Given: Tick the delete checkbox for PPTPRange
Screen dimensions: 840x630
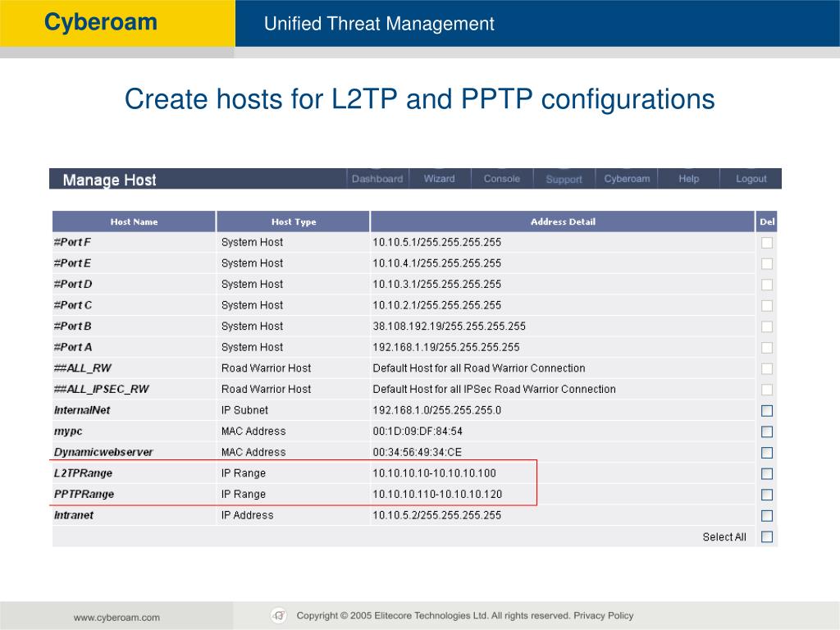Looking at the screenshot, I should pyautogui.click(x=767, y=495).
